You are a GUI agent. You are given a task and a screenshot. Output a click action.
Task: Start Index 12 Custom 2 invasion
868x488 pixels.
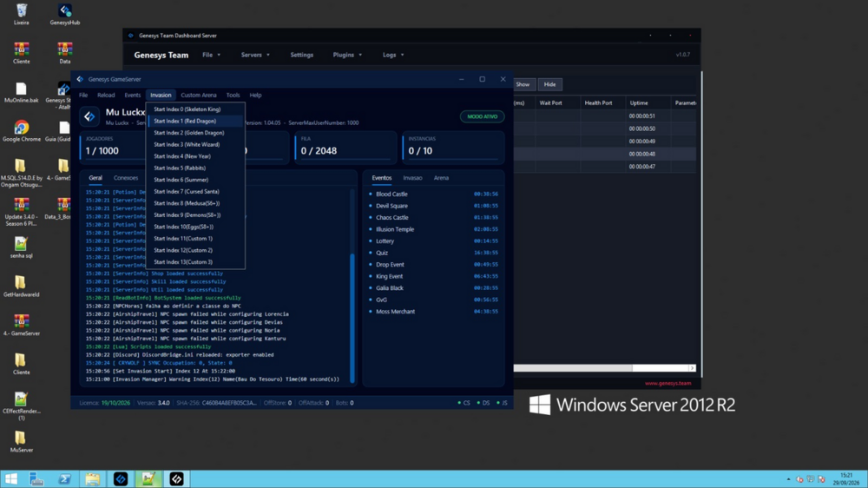point(196,250)
